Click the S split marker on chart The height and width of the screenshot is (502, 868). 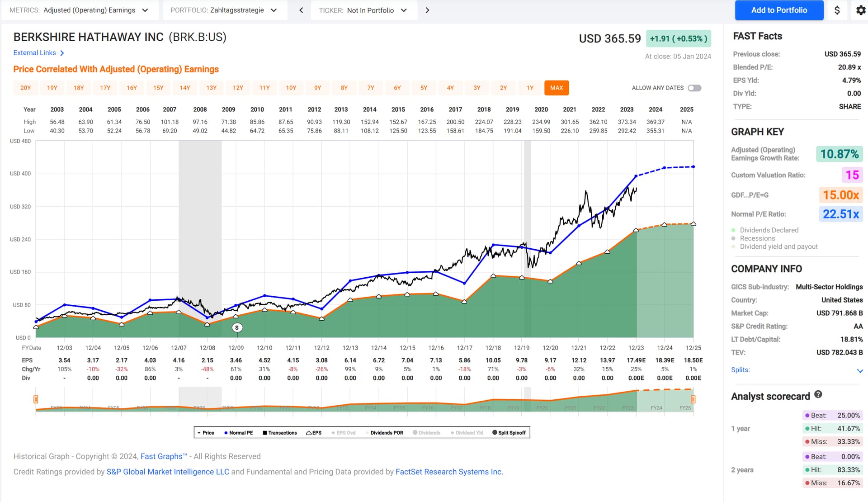237,327
